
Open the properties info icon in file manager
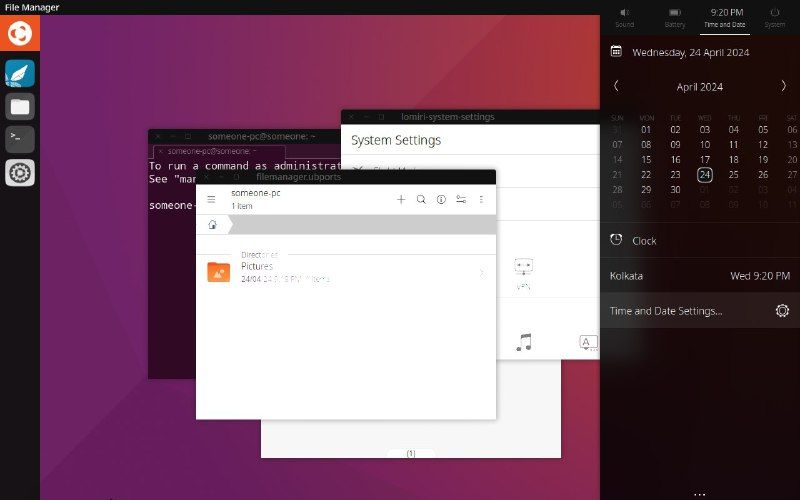pos(441,199)
